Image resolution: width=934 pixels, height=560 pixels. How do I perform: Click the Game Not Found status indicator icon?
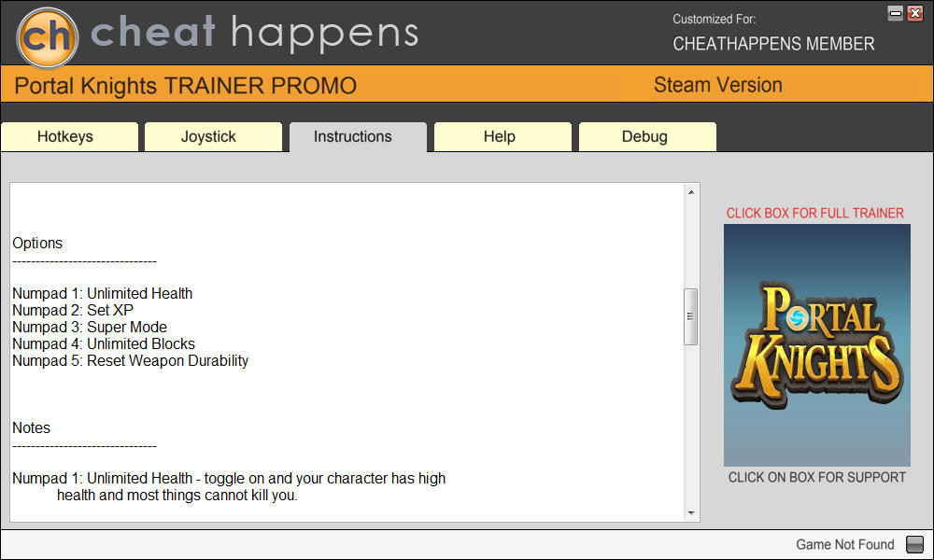(x=914, y=544)
